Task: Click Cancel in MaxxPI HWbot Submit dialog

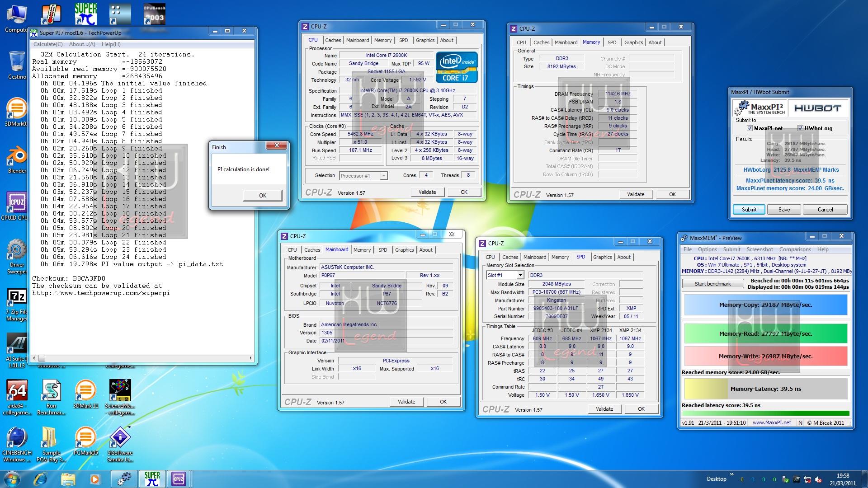Action: (825, 210)
